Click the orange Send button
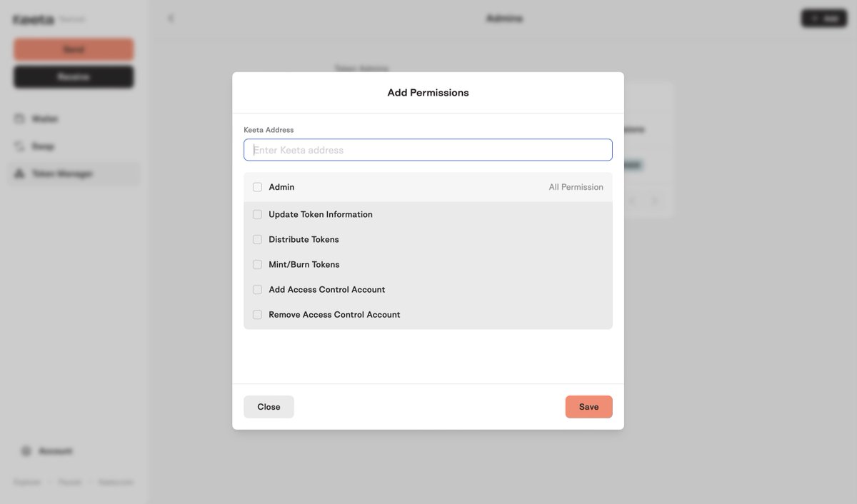This screenshot has width=857, height=504. pyautogui.click(x=74, y=49)
